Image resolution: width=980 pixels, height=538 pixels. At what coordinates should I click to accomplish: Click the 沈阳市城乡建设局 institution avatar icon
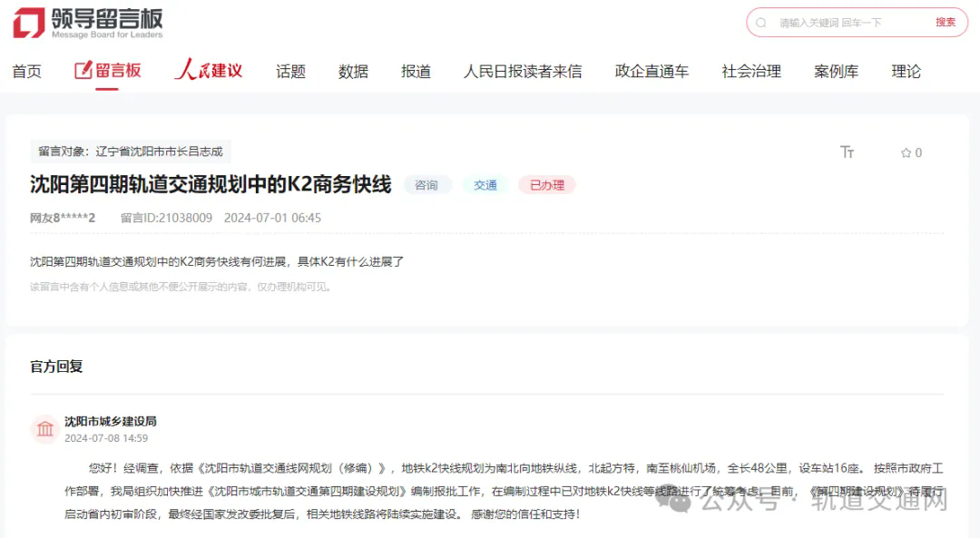point(44,429)
